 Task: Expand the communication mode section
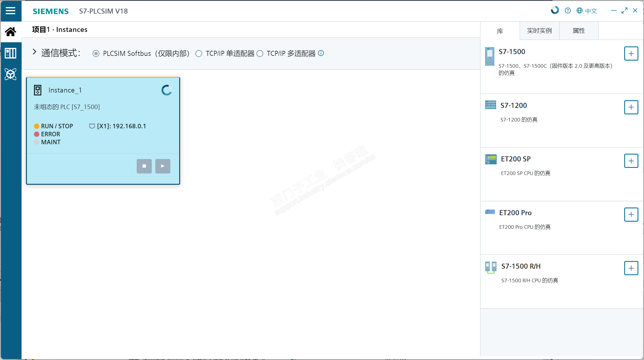click(35, 52)
